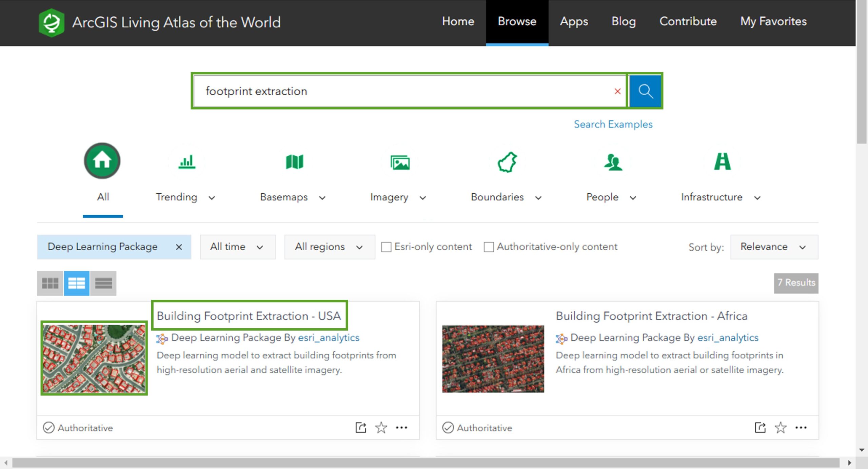The width and height of the screenshot is (868, 469).
Task: Open the My Favorites tab
Action: click(773, 22)
